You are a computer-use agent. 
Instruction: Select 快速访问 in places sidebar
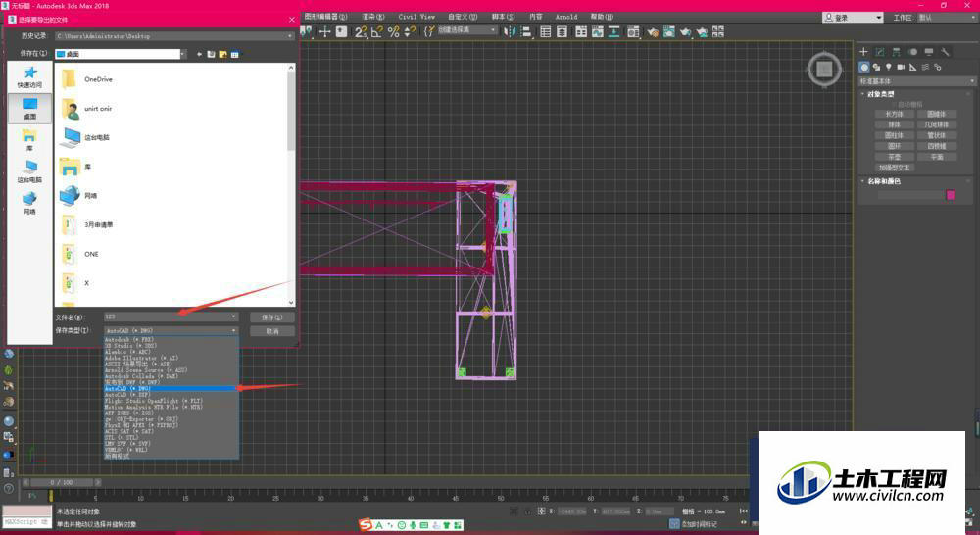point(29,76)
